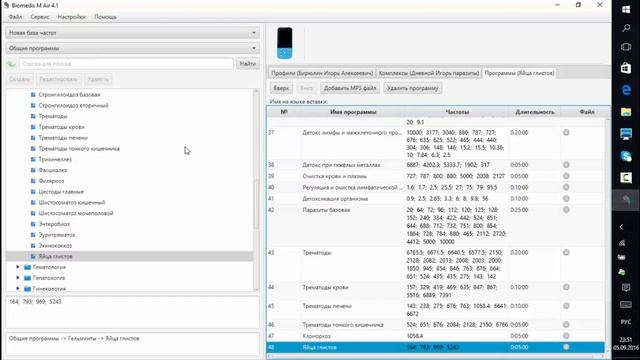Click the icon beside Эуритрематоз item
This screenshot has height=360, width=640.
(33, 235)
